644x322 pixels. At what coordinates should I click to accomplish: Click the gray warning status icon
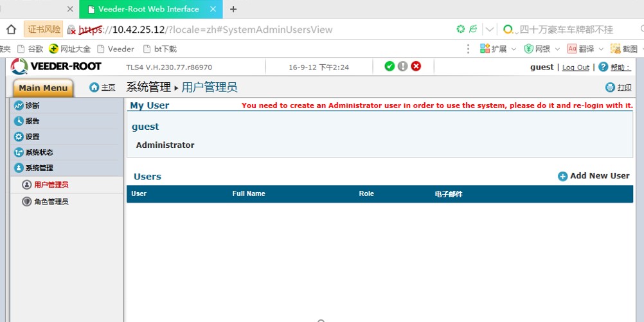tap(402, 66)
